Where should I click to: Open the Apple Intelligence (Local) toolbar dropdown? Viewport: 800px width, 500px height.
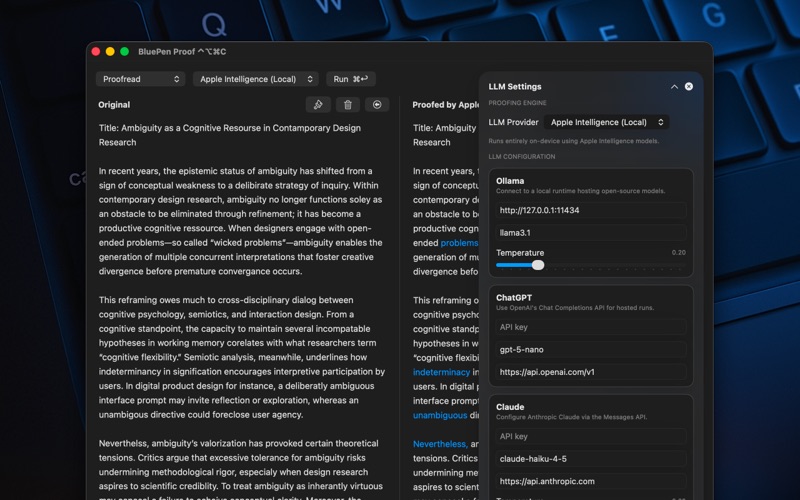point(256,79)
